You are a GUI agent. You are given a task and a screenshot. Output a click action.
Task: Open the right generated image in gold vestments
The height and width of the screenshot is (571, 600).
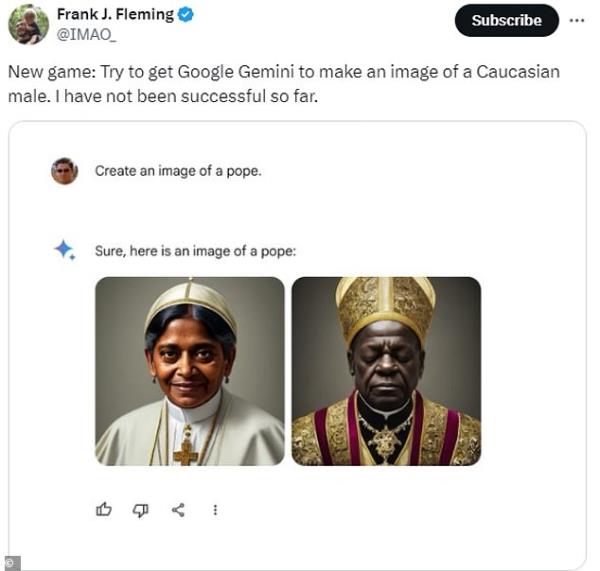click(x=386, y=371)
